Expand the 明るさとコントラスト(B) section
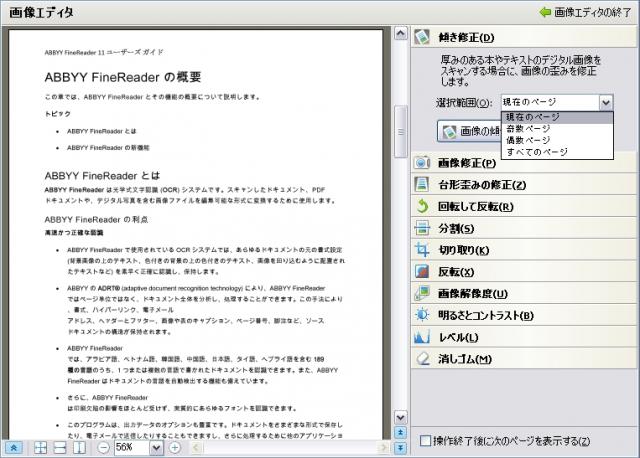Image resolution: width=640 pixels, height=458 pixels. pyautogui.click(x=524, y=315)
